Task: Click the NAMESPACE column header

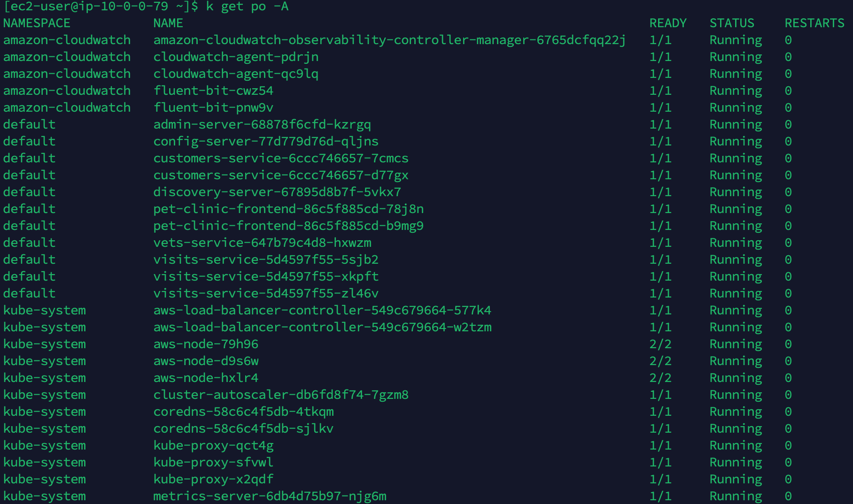Action: coord(37,23)
